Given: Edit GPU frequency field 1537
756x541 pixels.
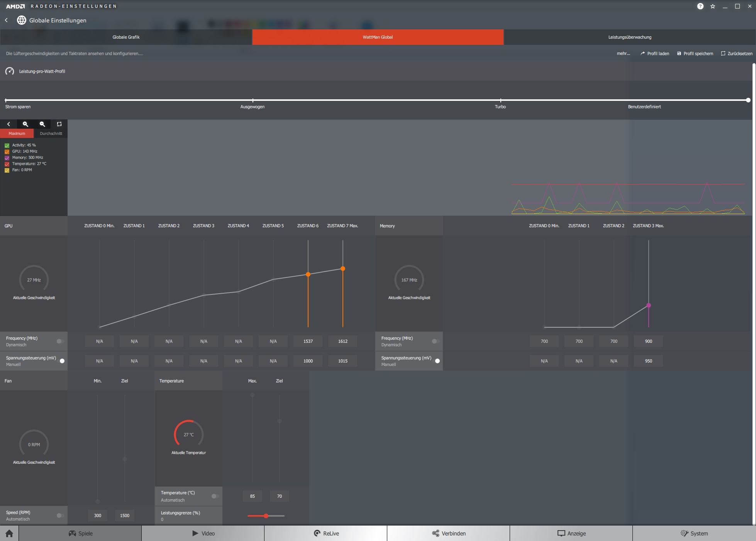Looking at the screenshot, I should coord(308,341).
